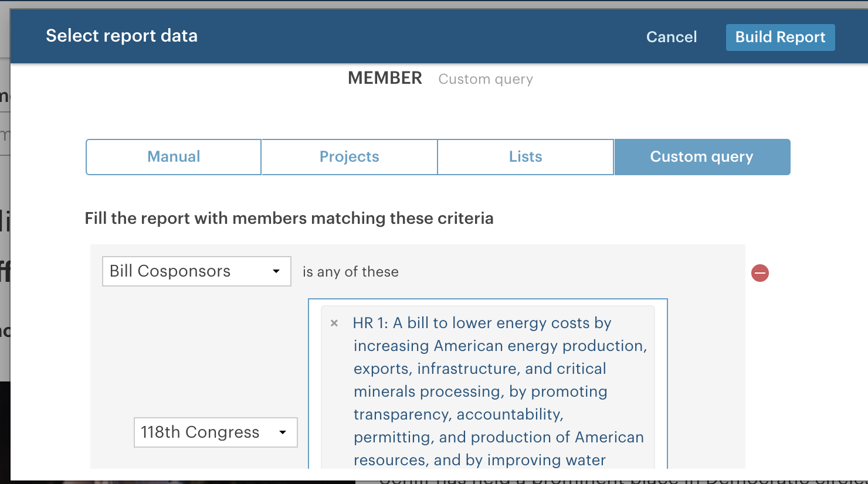Click the Build Report button
Image resolution: width=868 pixels, height=484 pixels.
pos(780,37)
